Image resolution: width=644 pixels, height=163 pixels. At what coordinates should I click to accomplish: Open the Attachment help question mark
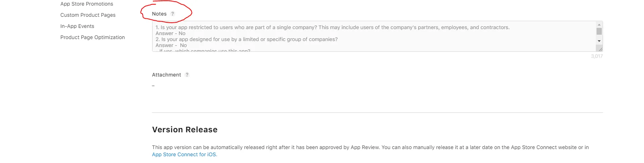pyautogui.click(x=187, y=75)
